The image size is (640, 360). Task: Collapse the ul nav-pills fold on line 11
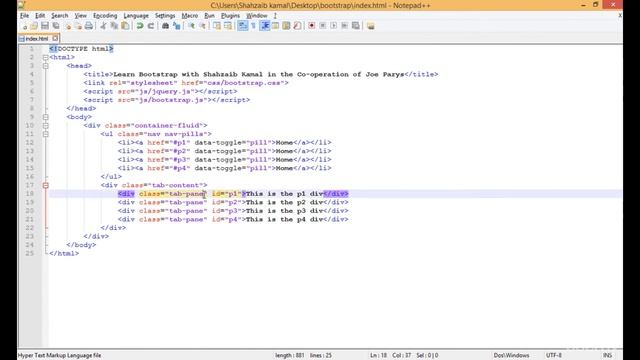[x=46, y=134]
